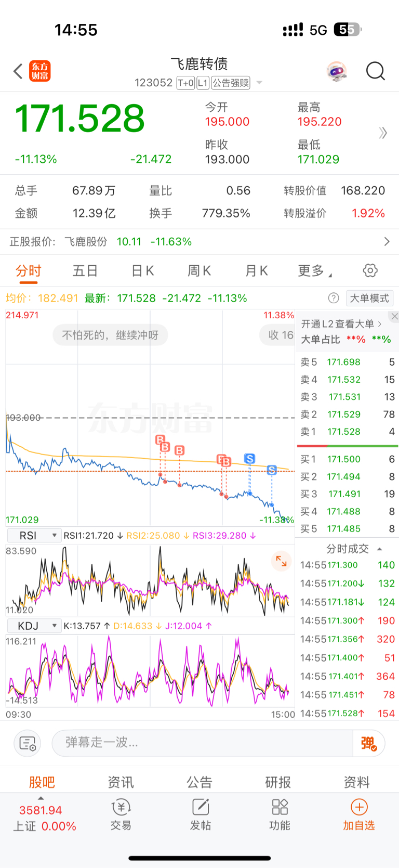Switch to 周K chart tab
This screenshot has height=868, width=399.
199,271
